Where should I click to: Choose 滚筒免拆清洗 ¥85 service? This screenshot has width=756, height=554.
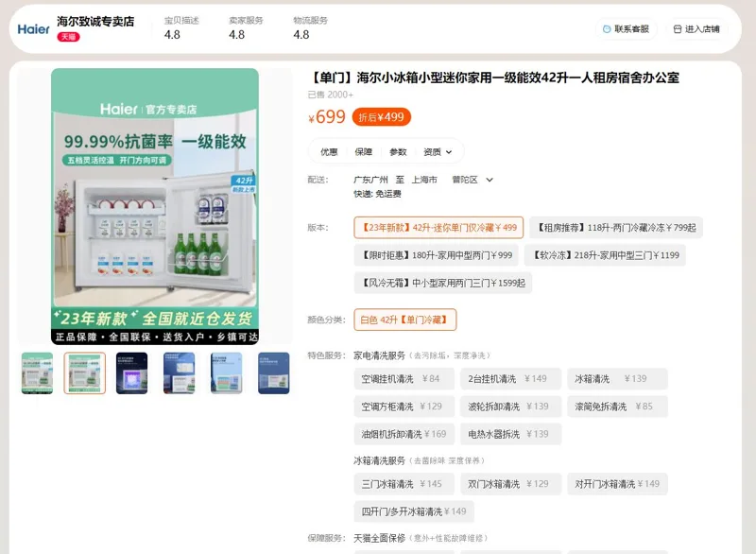click(617, 407)
